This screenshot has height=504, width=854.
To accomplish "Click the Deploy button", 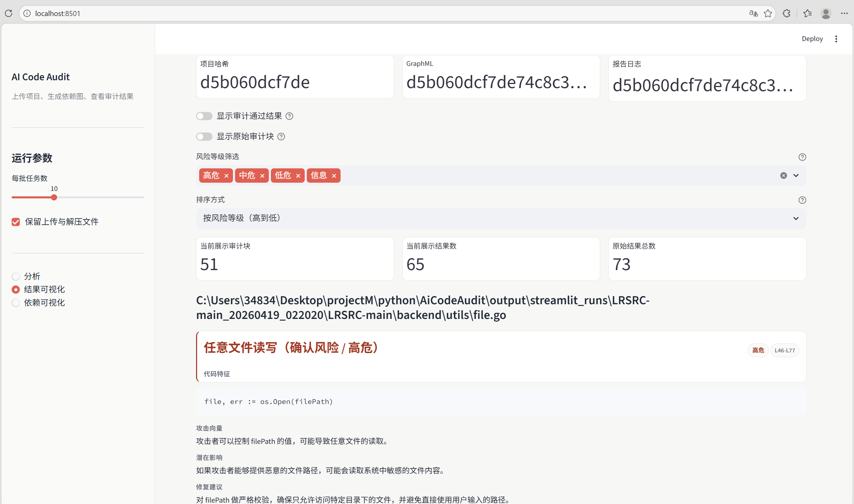I will tap(812, 39).
